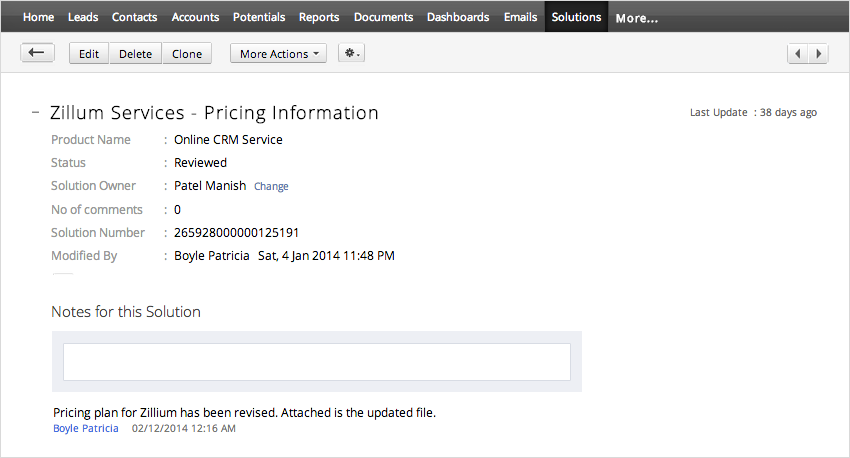The image size is (850, 458).
Task: Go back using the left arrow button
Action: 37,53
